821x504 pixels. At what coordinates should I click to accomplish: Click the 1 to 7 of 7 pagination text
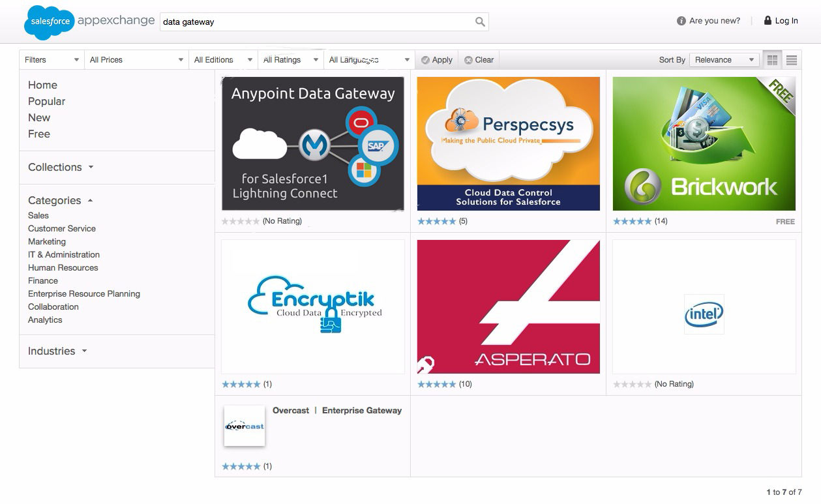(784, 492)
